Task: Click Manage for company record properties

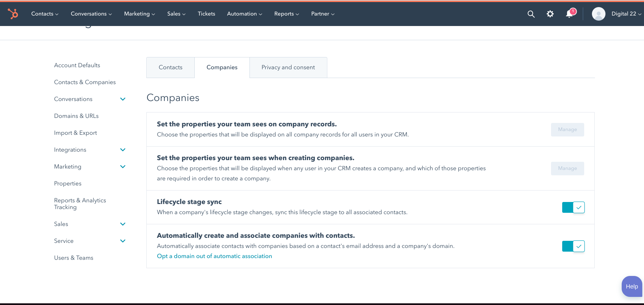Action: tap(567, 130)
